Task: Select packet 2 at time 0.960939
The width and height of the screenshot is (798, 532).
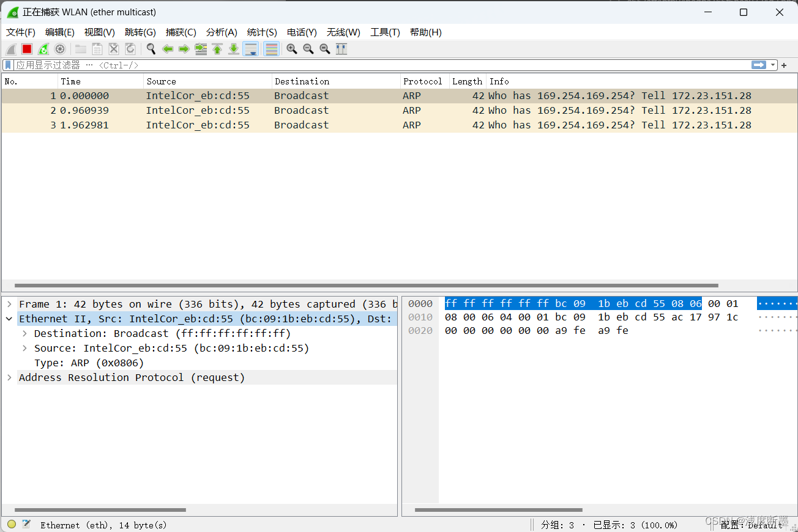Action: (x=399, y=111)
